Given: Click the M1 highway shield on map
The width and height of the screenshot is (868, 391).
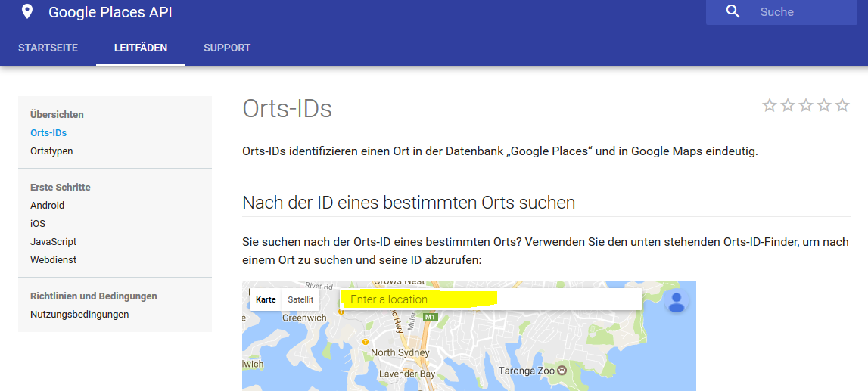Looking at the screenshot, I should 430,318.
